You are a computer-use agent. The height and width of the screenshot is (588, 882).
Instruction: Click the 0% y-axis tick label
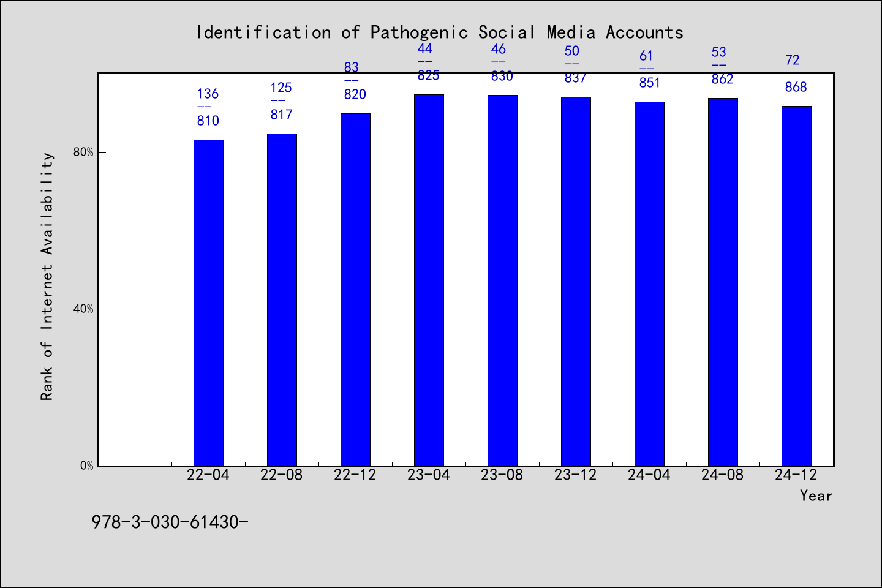click(86, 466)
